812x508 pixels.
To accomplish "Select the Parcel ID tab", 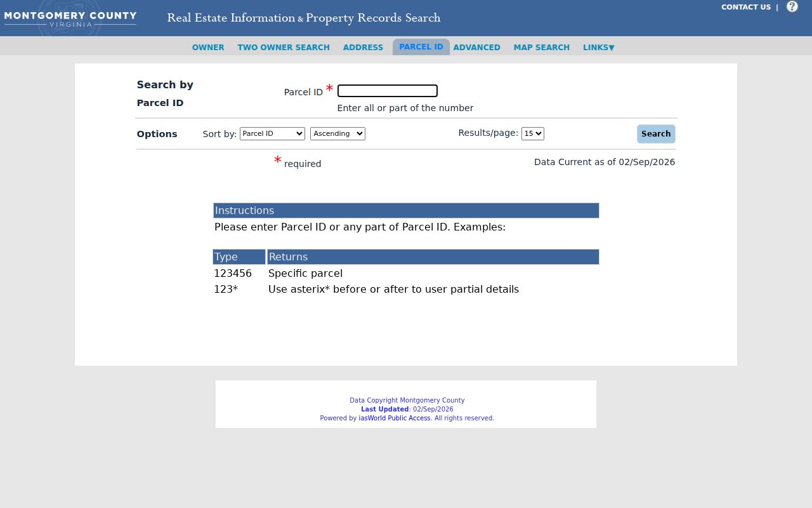I will [421, 47].
